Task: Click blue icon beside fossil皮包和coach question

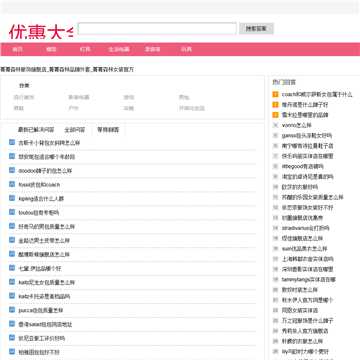Action: [12, 184]
